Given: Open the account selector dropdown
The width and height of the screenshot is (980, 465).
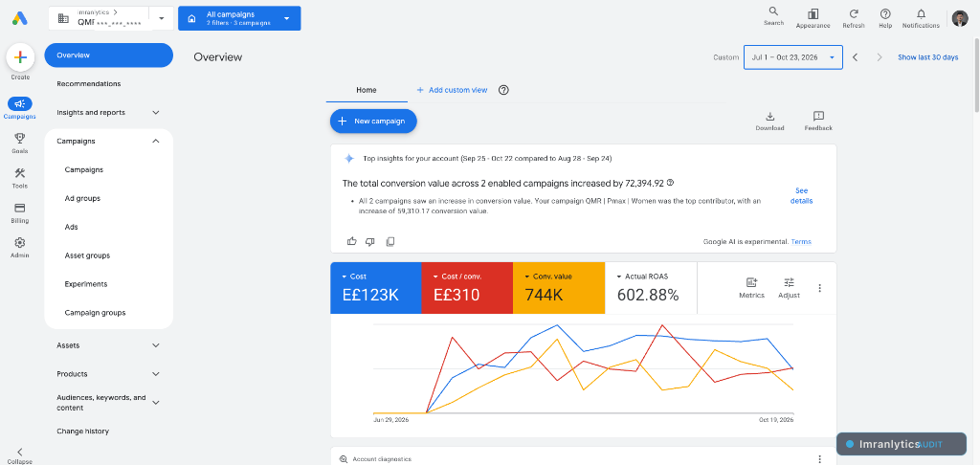Looking at the screenshot, I should click(x=161, y=18).
